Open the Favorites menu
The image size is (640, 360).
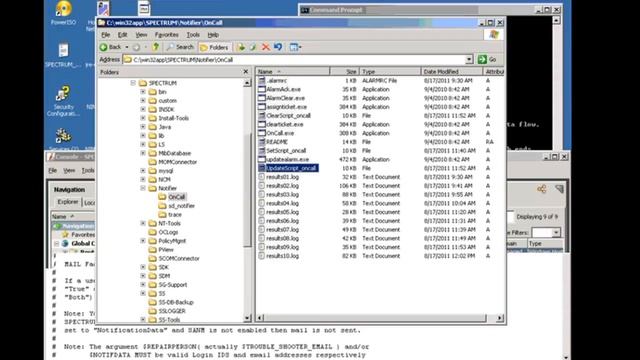pyautogui.click(x=167, y=35)
